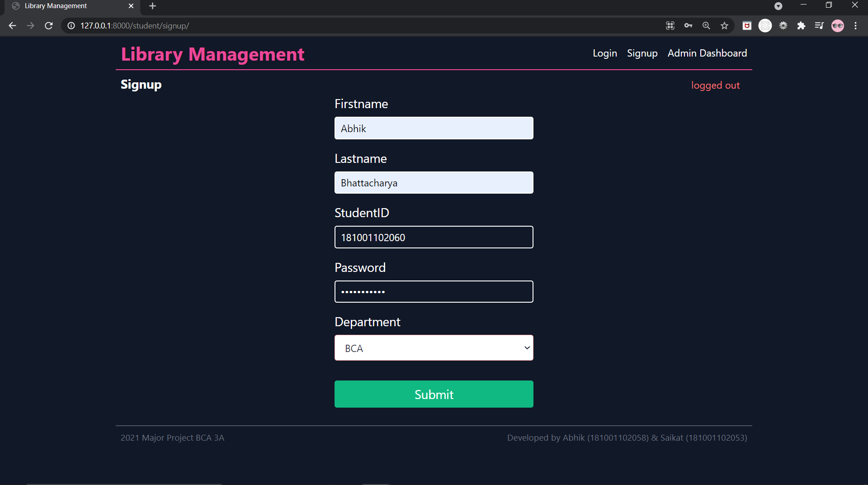Viewport: 868px width, 485px height.
Task: Click the Password label
Action: point(360,268)
